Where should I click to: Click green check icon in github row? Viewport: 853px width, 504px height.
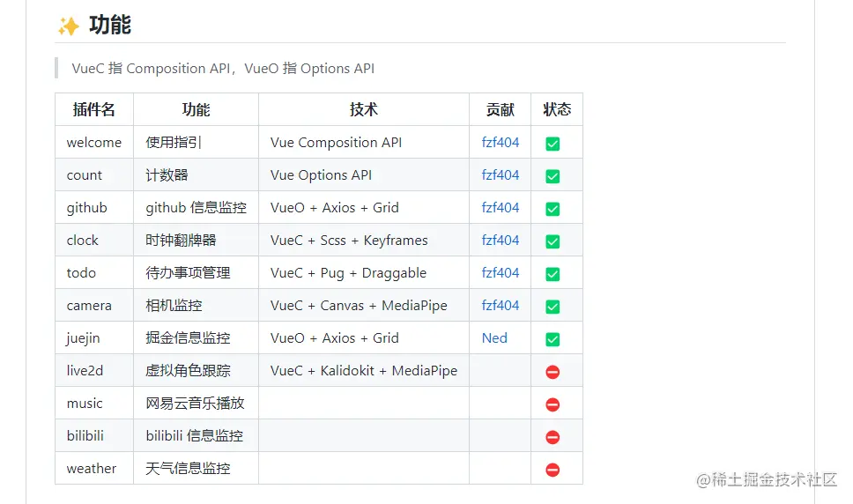[x=553, y=209]
